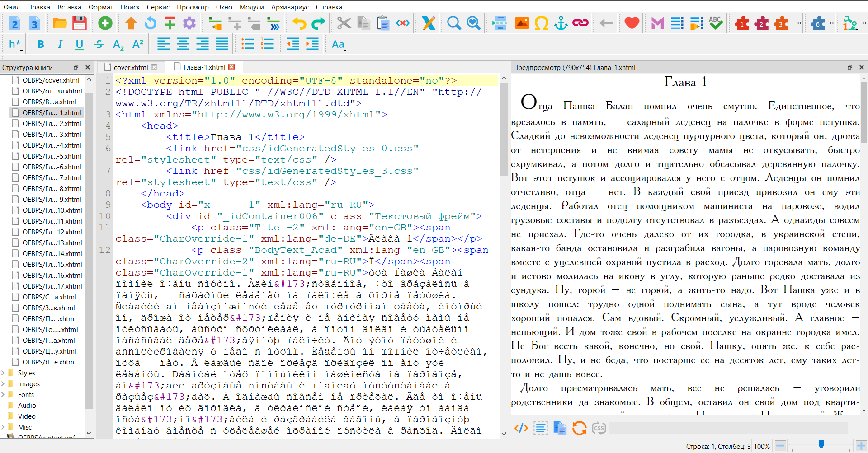The width and height of the screenshot is (868, 453).
Task: Insert special character with the Omega icon
Action: 541,23
